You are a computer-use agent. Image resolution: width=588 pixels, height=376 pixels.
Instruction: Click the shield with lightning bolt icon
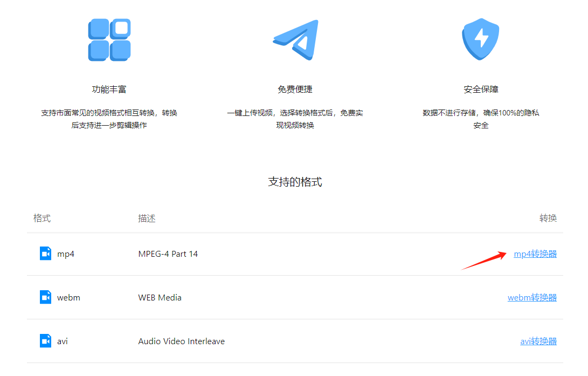[x=480, y=39]
